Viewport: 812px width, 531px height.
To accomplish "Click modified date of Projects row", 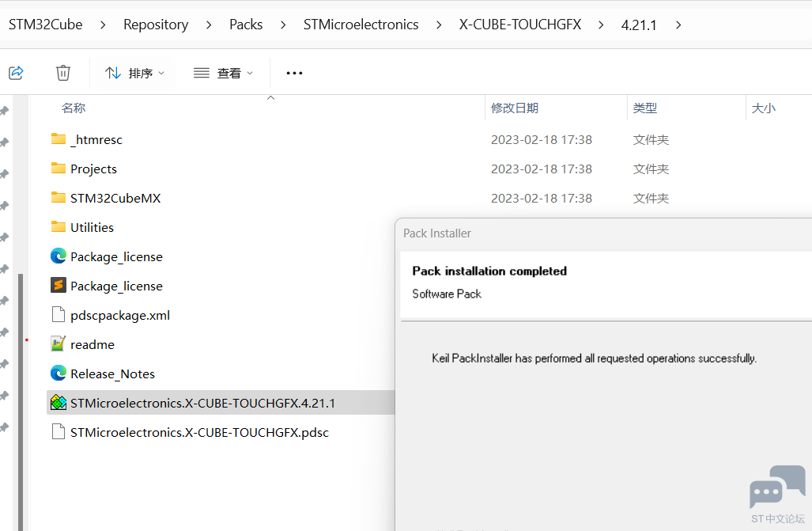I will 541,169.
